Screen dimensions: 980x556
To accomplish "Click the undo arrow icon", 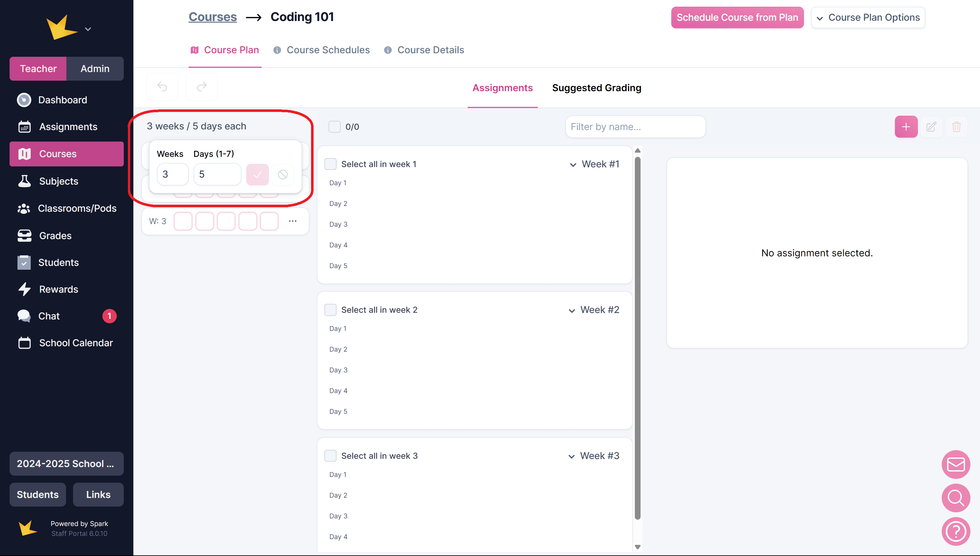I will (162, 87).
